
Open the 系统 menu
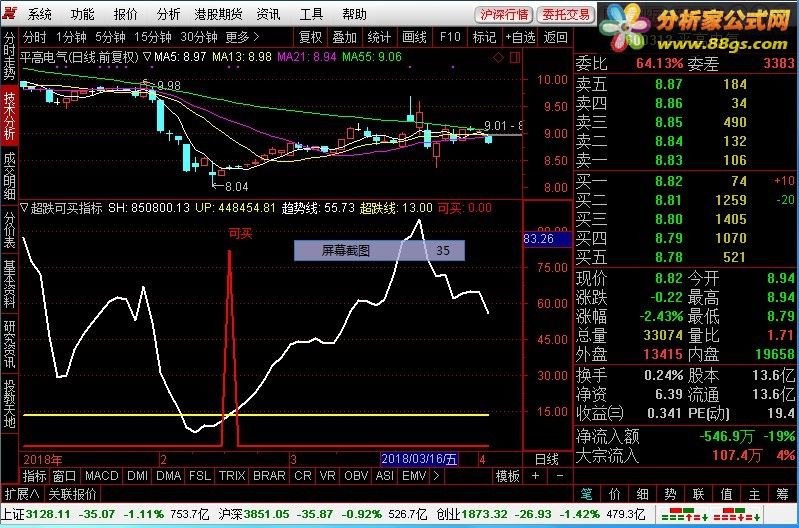[x=39, y=14]
